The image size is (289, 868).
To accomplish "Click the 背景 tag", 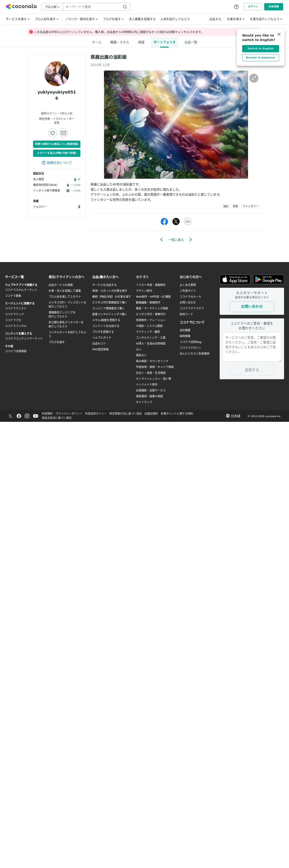I will coord(235,206).
